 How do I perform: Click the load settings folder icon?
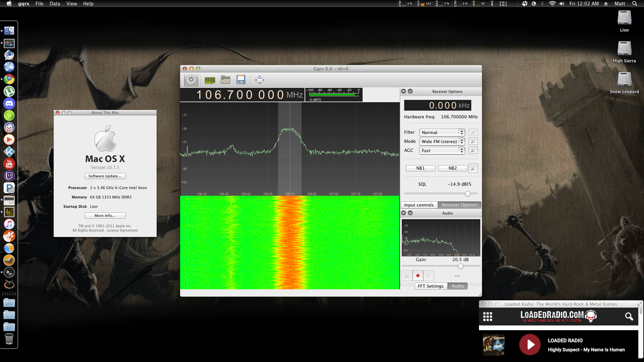pos(225,80)
